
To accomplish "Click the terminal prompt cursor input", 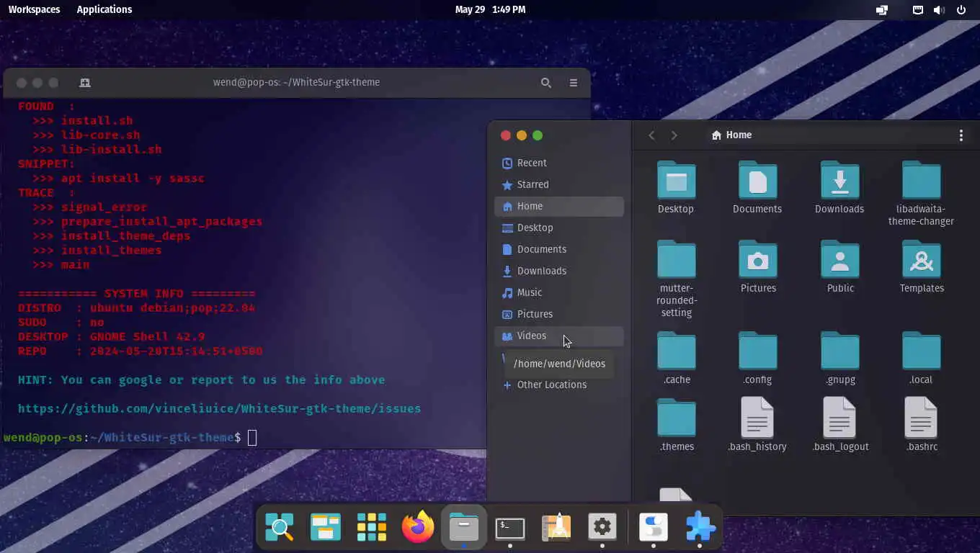I will click(252, 437).
